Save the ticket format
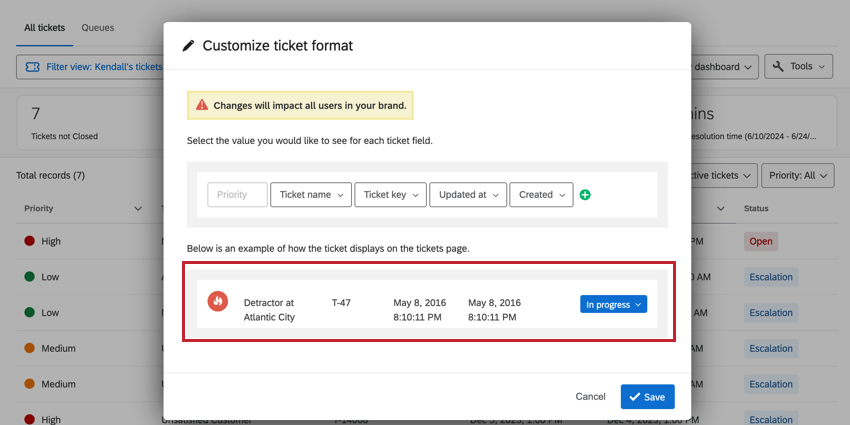The width and height of the screenshot is (850, 425). (648, 397)
